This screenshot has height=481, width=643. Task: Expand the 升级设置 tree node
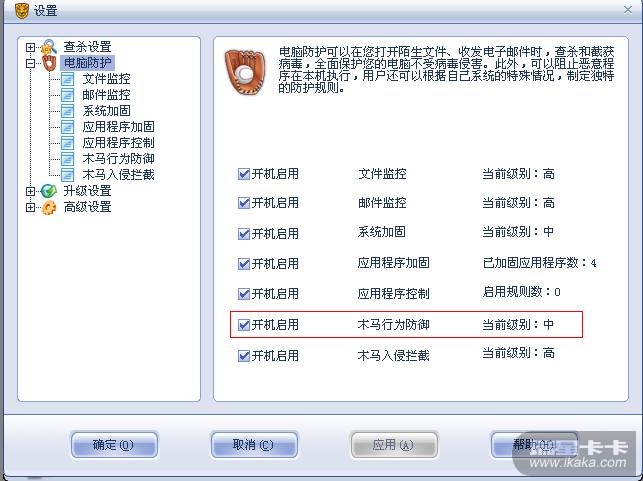[30, 191]
